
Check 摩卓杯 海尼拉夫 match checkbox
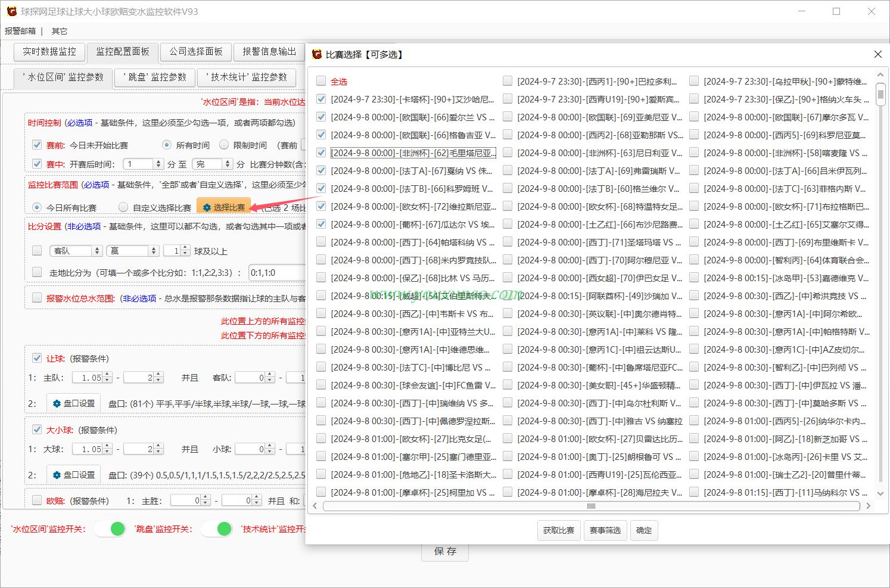click(508, 492)
